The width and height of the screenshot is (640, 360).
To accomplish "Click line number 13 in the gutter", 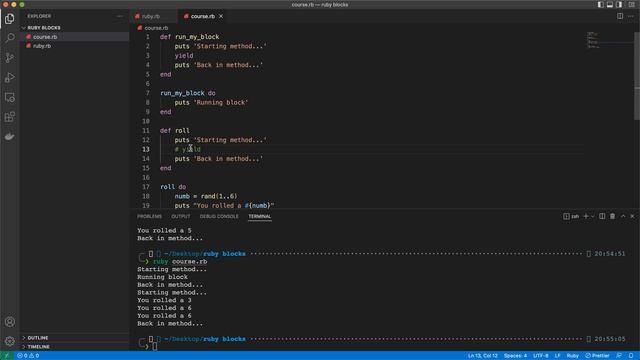I will point(146,149).
